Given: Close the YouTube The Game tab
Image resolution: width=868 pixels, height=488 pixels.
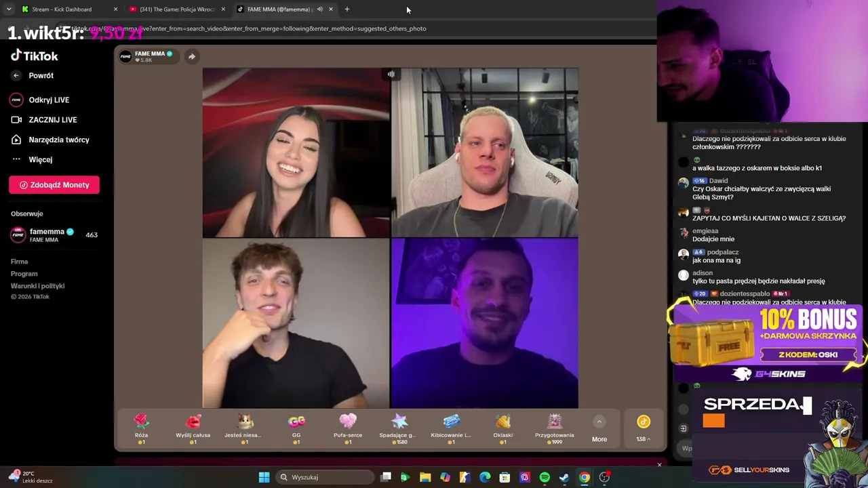Looking at the screenshot, I should point(223,9).
